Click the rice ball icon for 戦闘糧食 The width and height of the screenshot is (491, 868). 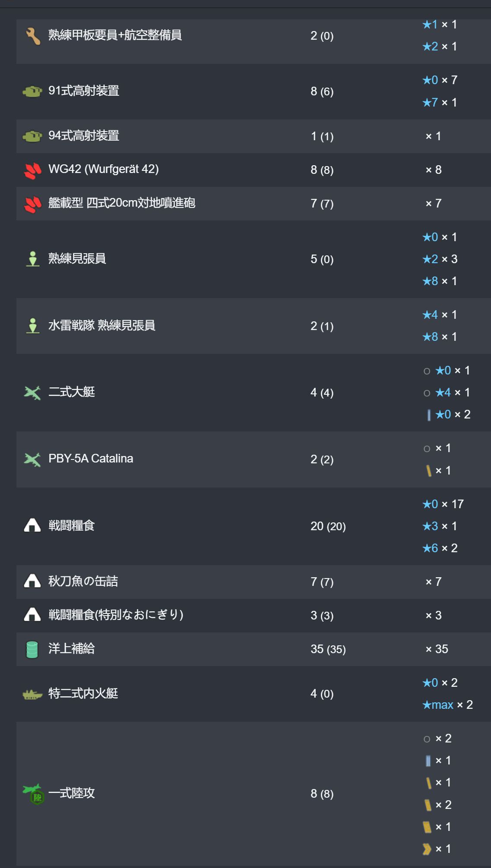32,525
